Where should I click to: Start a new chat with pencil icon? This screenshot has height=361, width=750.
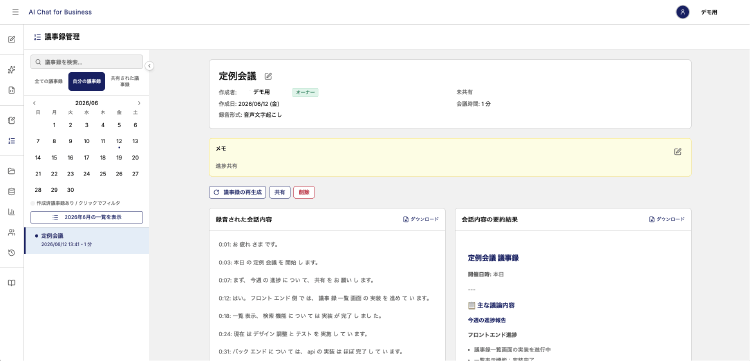[11, 39]
